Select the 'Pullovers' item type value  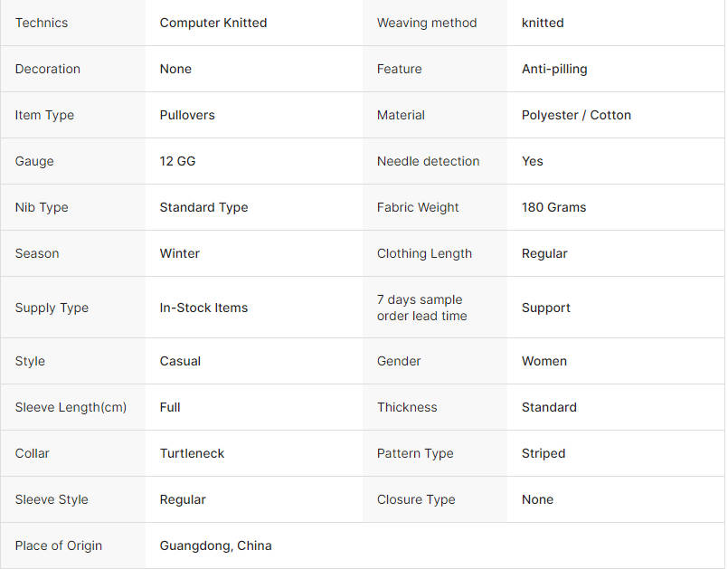click(x=187, y=115)
